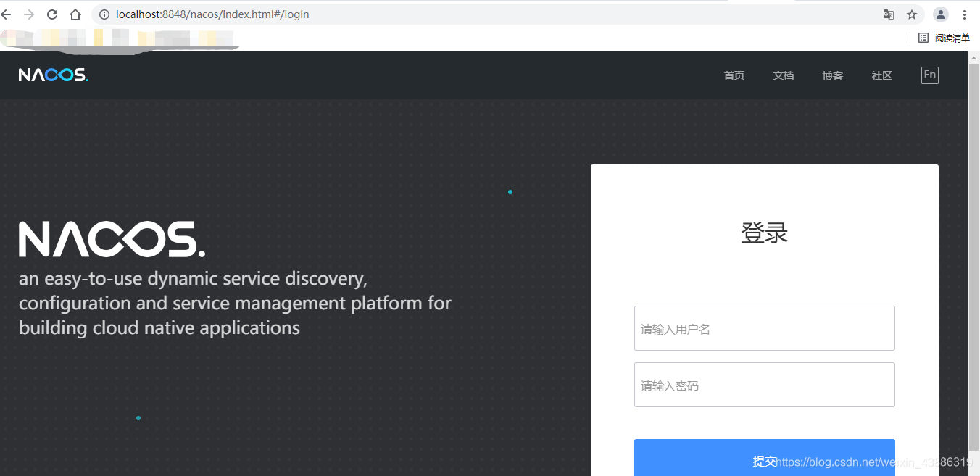Open the Chrome profile avatar
980x476 pixels.
point(941,14)
